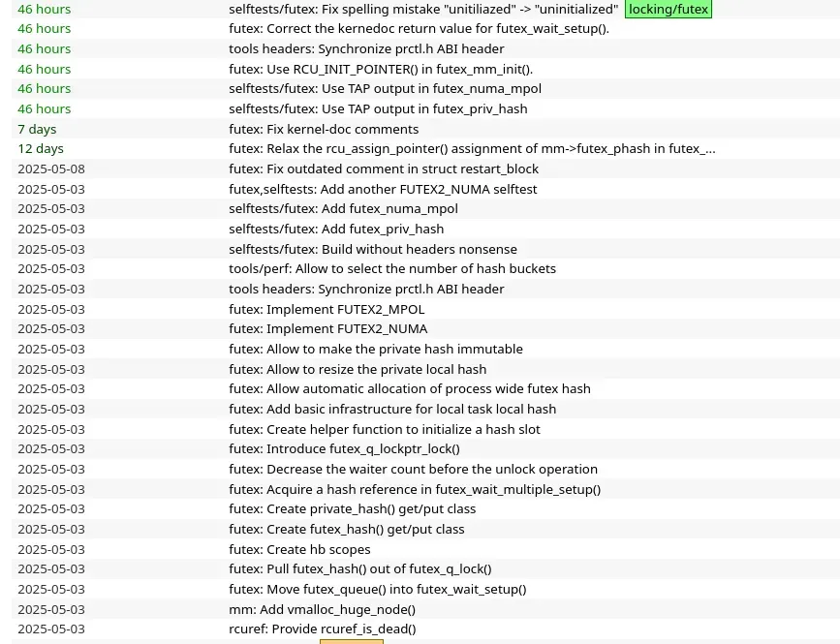840x644 pixels.
Task: Open commit rcuref: Provide rcuref_is_dead()
Action: coord(323,629)
